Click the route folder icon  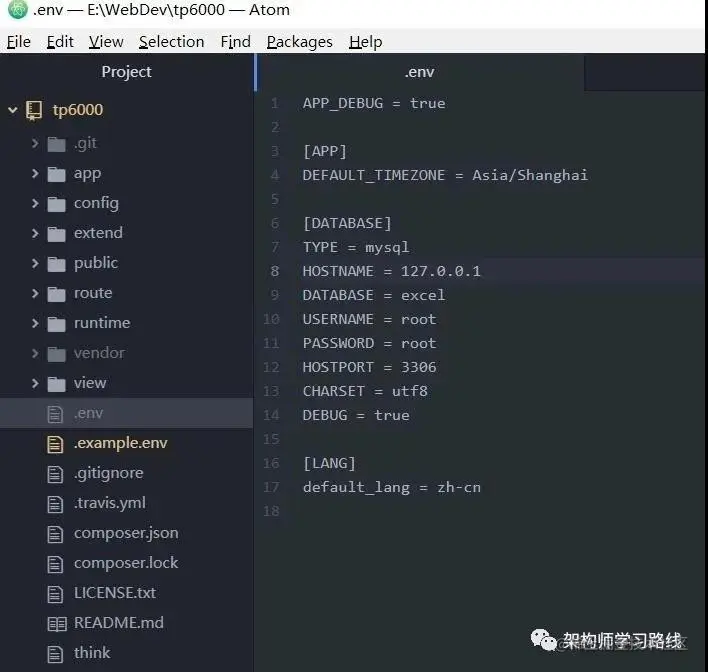[x=56, y=294]
